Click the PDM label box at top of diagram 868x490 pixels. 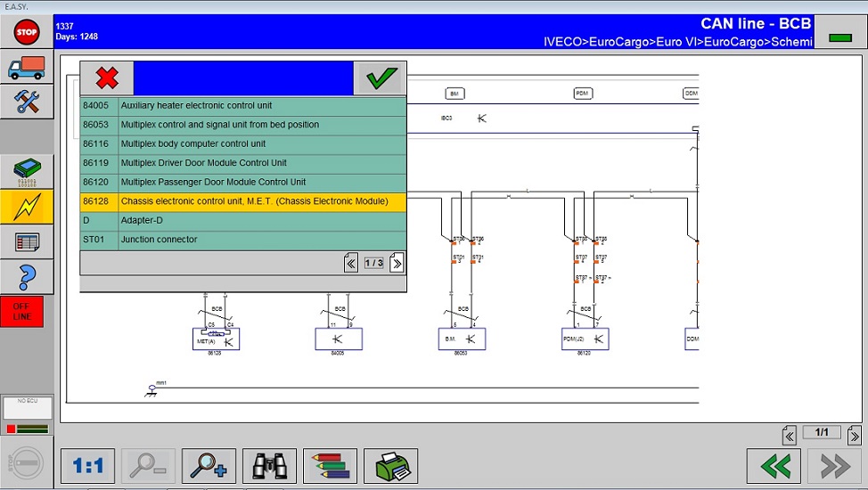[x=582, y=94]
